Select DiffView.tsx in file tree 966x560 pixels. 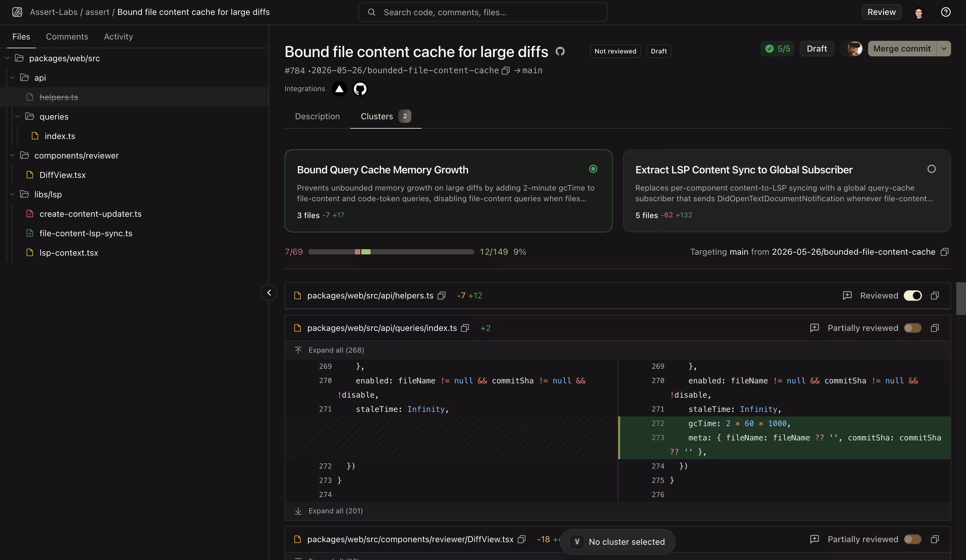pos(134,175)
